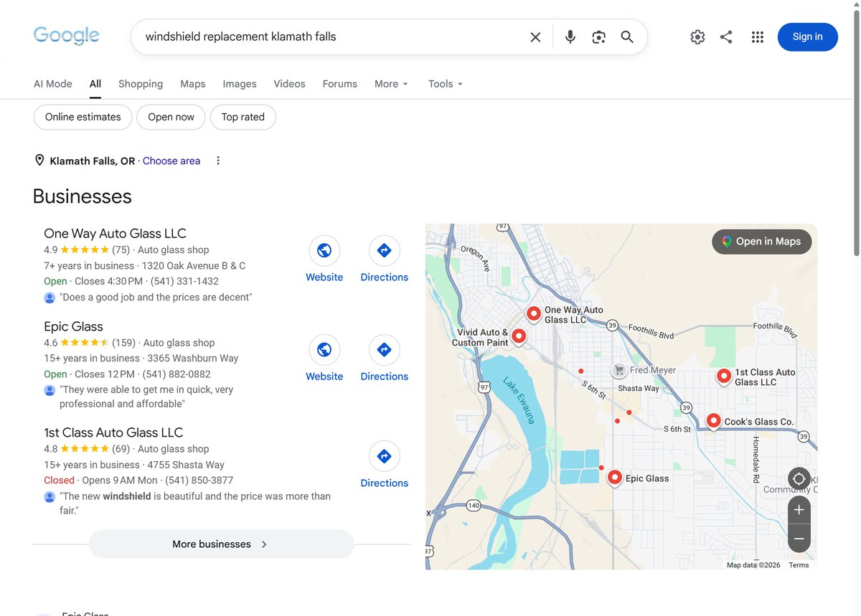Click in the search input field
This screenshot has height=616, width=861.
[334, 37]
